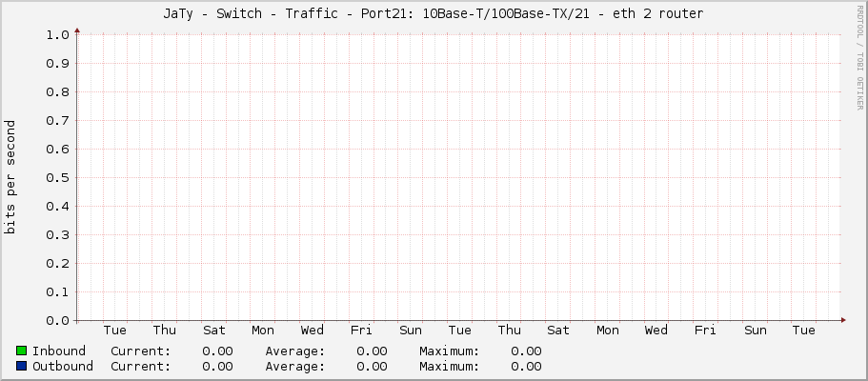The height and width of the screenshot is (381, 868).
Task: Click the 0.2 y-axis tick label
Action: click(57, 264)
